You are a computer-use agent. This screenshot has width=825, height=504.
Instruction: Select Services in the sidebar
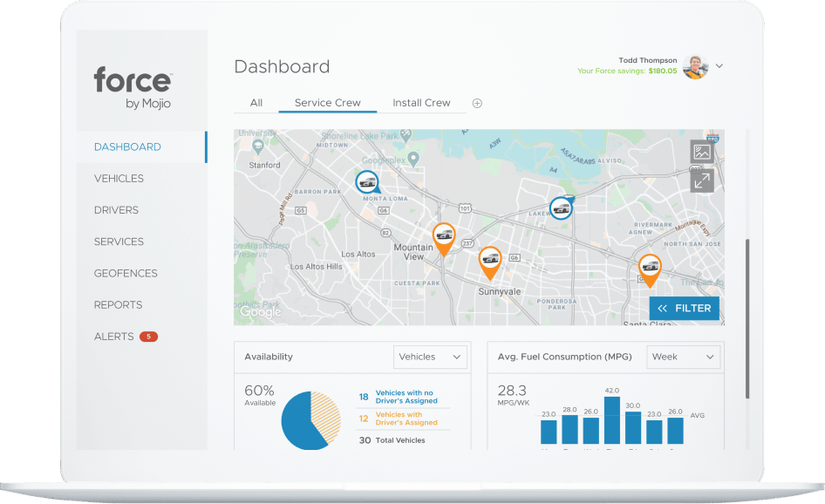pos(119,242)
